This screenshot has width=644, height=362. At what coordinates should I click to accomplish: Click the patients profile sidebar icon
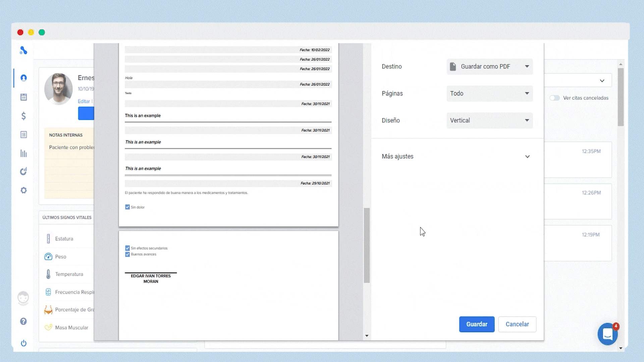pos(23,78)
